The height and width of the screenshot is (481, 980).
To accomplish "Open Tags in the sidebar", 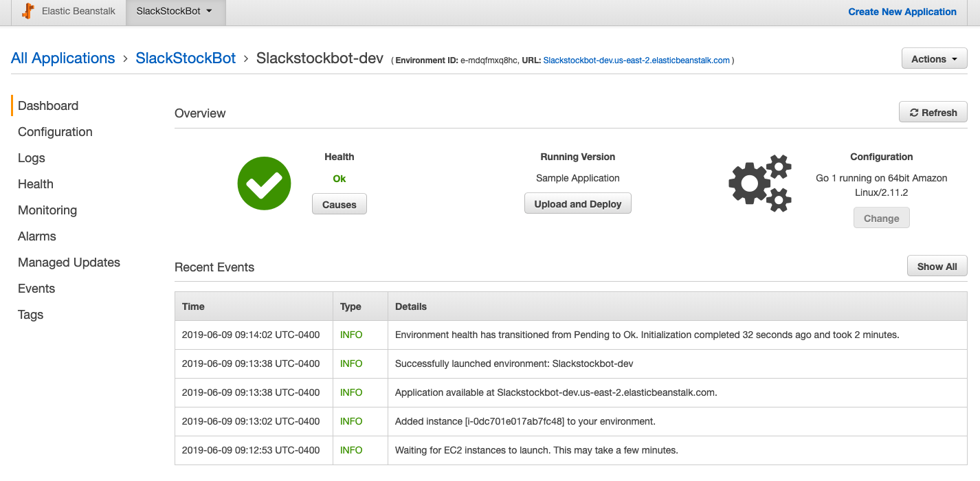I will pos(31,315).
